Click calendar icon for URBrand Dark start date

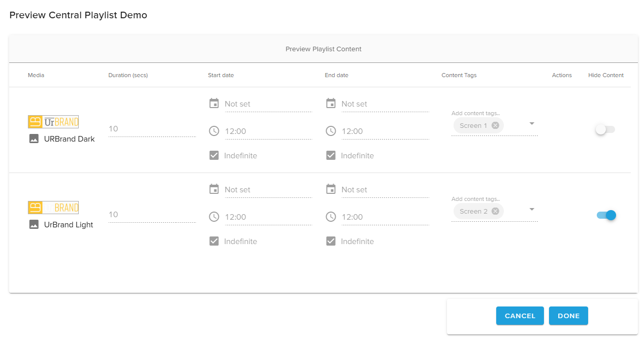(214, 104)
